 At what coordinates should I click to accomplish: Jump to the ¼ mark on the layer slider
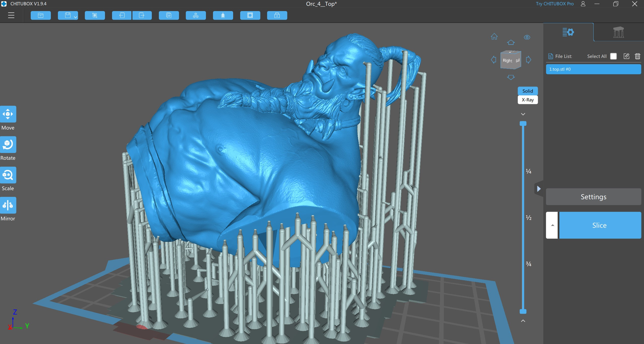click(x=528, y=171)
